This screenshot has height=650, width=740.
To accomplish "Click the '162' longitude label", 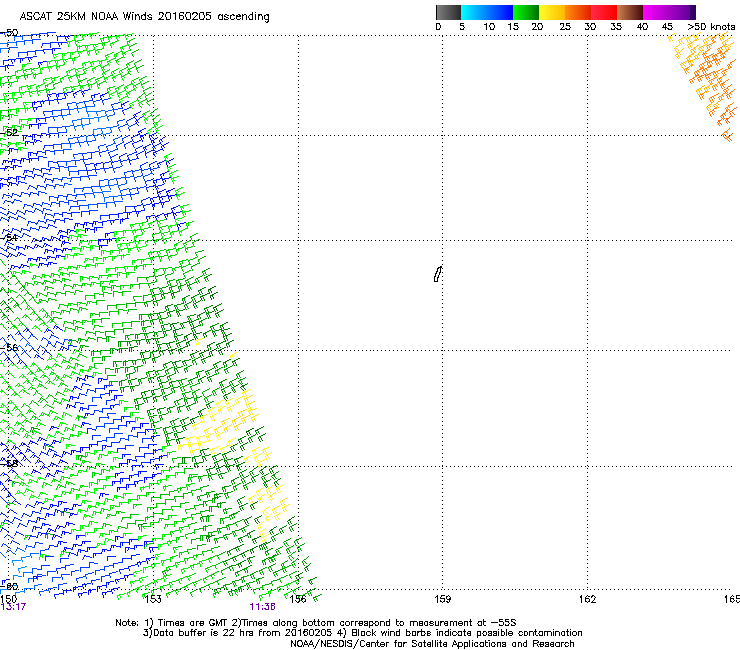I will coord(587,599).
